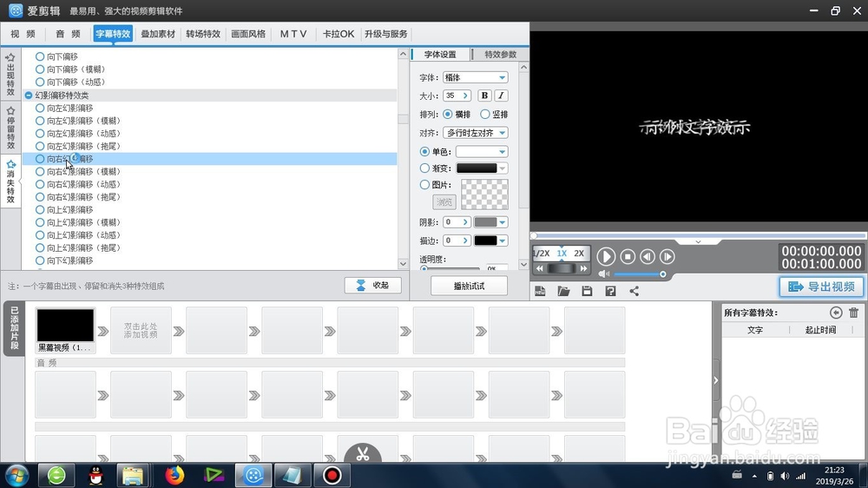The width and height of the screenshot is (868, 488).
Task: Open Firefox from the taskbar
Action: (175, 475)
